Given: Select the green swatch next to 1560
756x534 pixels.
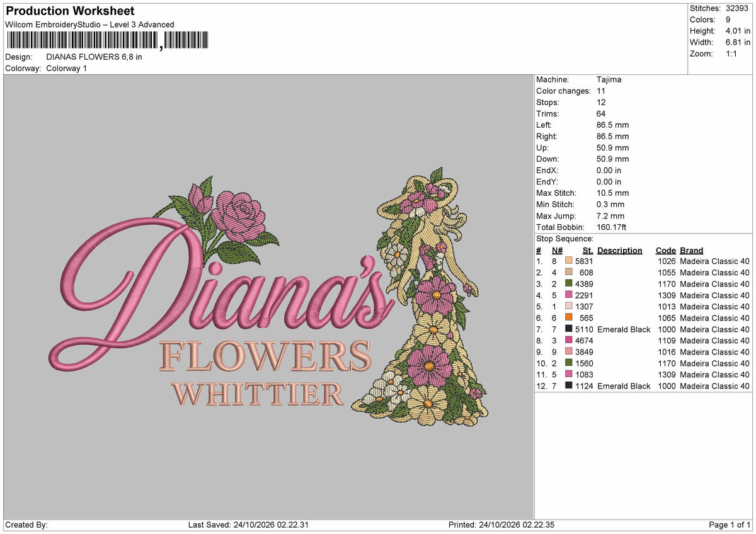Looking at the screenshot, I should point(569,363).
